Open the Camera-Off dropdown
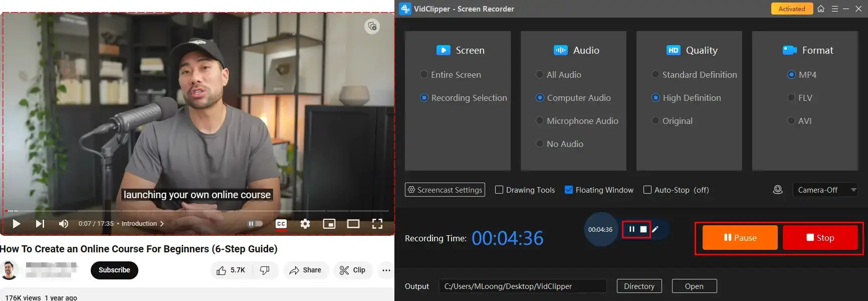The width and height of the screenshot is (868, 301). pos(825,190)
